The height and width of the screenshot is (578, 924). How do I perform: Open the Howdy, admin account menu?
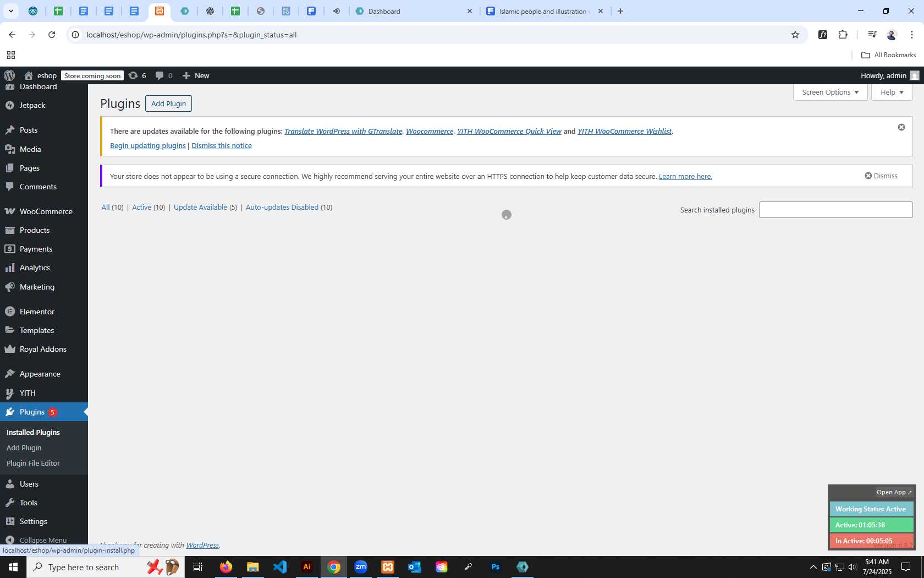point(890,75)
